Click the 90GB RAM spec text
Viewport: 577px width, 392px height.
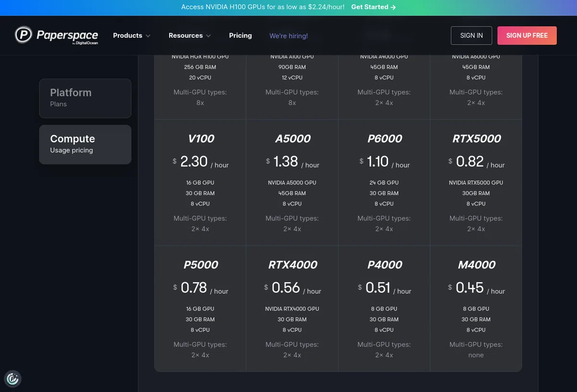292,67
